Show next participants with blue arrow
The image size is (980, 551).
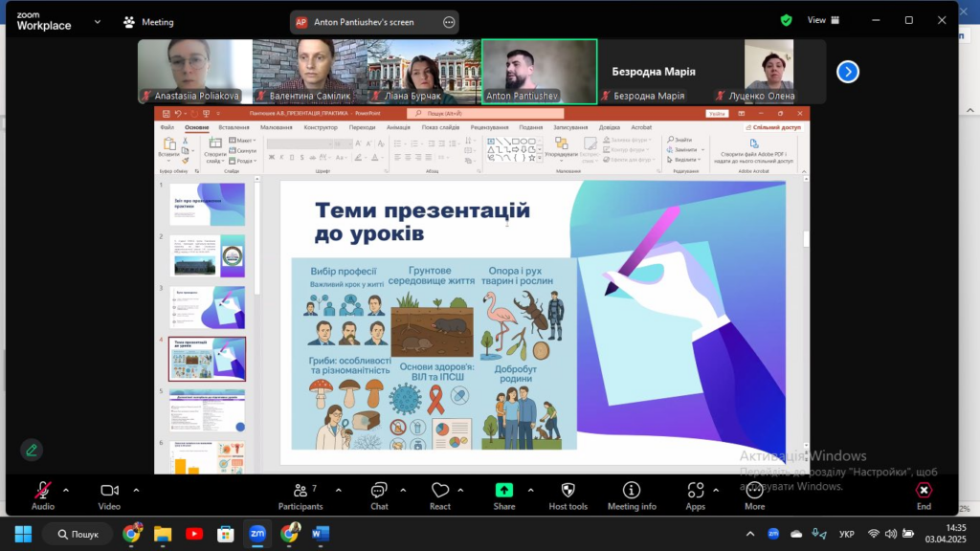pyautogui.click(x=848, y=72)
